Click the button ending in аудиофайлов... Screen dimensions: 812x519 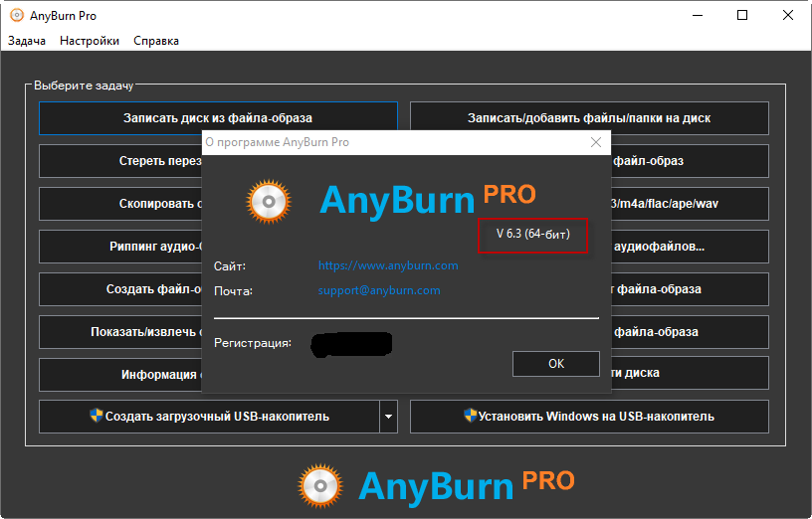(x=690, y=247)
